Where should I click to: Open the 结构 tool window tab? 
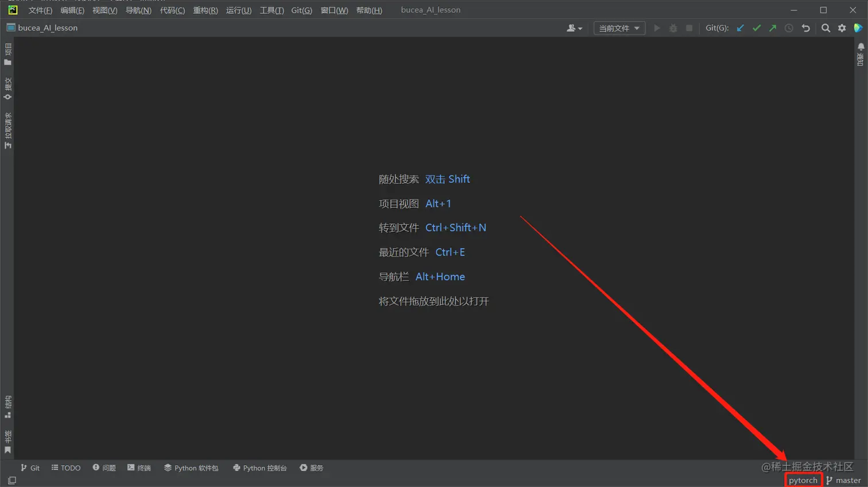pos(7,407)
